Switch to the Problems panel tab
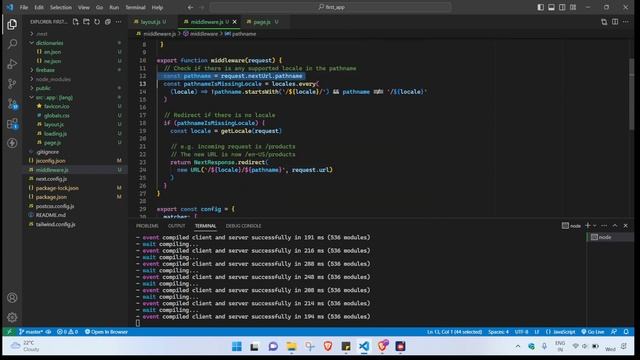 point(147,226)
